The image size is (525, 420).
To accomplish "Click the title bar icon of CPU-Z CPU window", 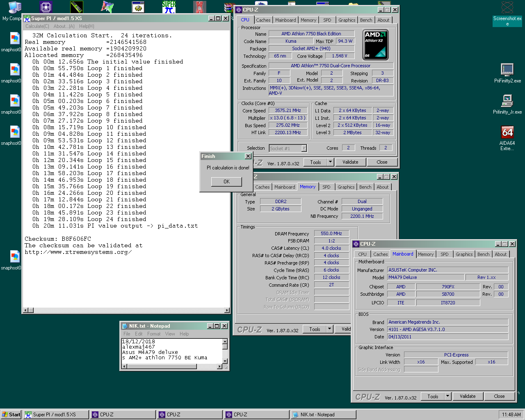I will [x=238, y=10].
